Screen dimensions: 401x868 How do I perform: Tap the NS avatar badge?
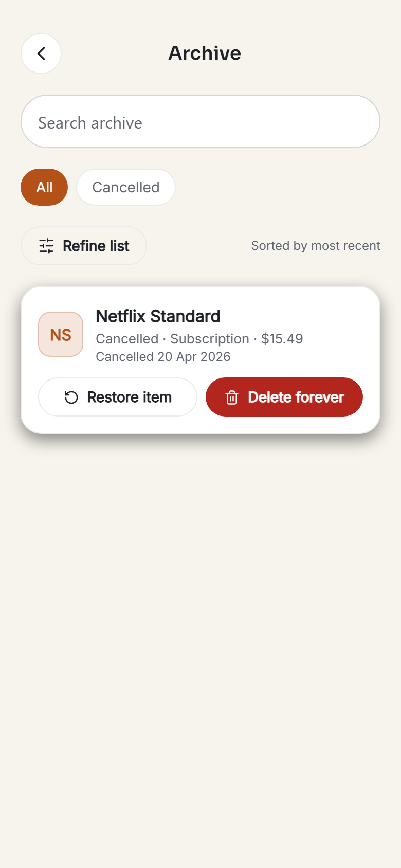(61, 334)
